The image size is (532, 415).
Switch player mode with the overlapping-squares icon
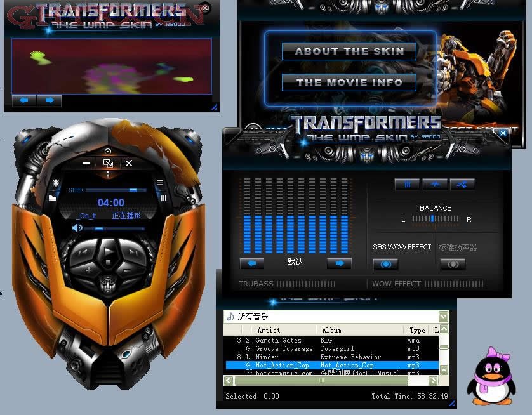tap(108, 164)
